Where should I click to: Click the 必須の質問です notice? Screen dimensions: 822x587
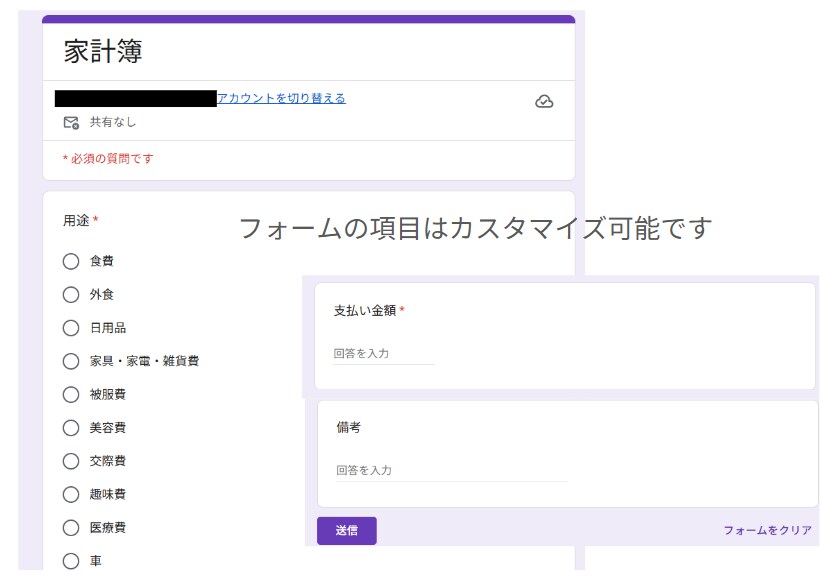point(108,158)
